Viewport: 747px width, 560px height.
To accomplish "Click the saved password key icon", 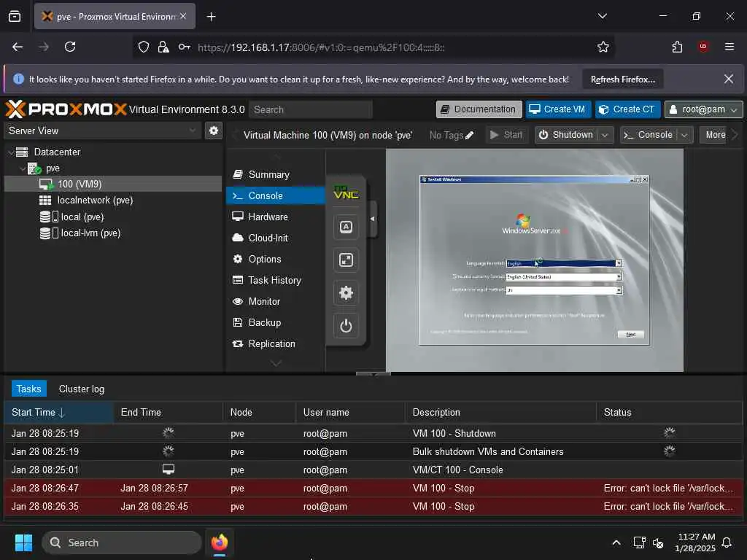I will coord(185,47).
